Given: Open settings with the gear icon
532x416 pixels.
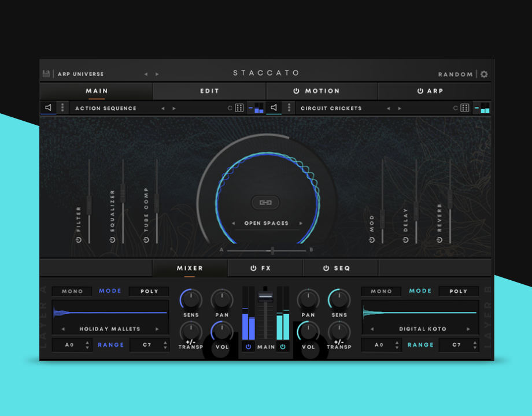Looking at the screenshot, I should click(484, 74).
